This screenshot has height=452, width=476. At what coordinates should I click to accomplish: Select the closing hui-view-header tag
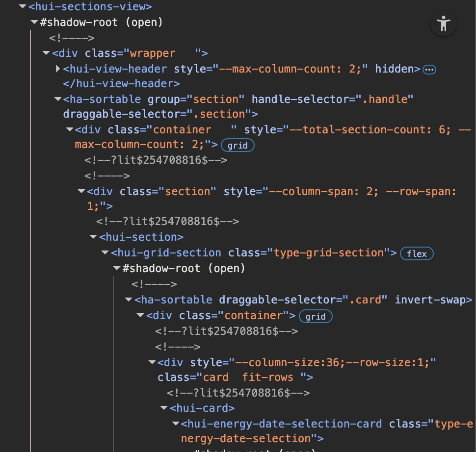[121, 84]
